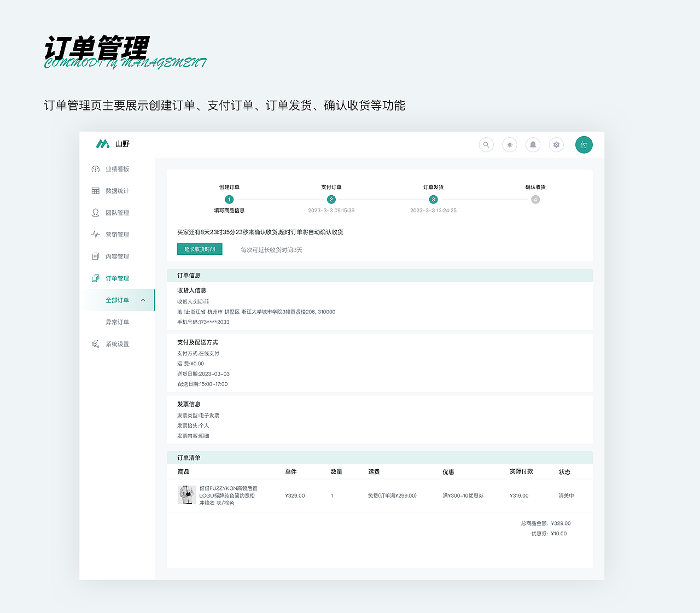Click step 2 支付订单 marker
Image resolution: width=700 pixels, height=613 pixels.
331,200
